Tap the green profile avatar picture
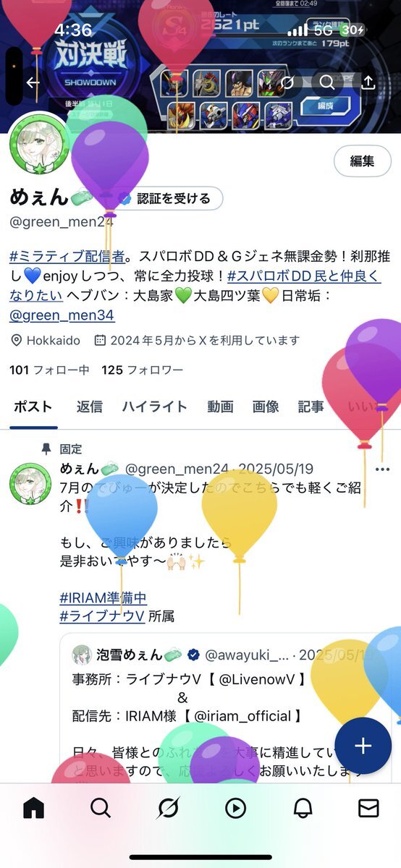The image size is (401, 868). click(40, 143)
